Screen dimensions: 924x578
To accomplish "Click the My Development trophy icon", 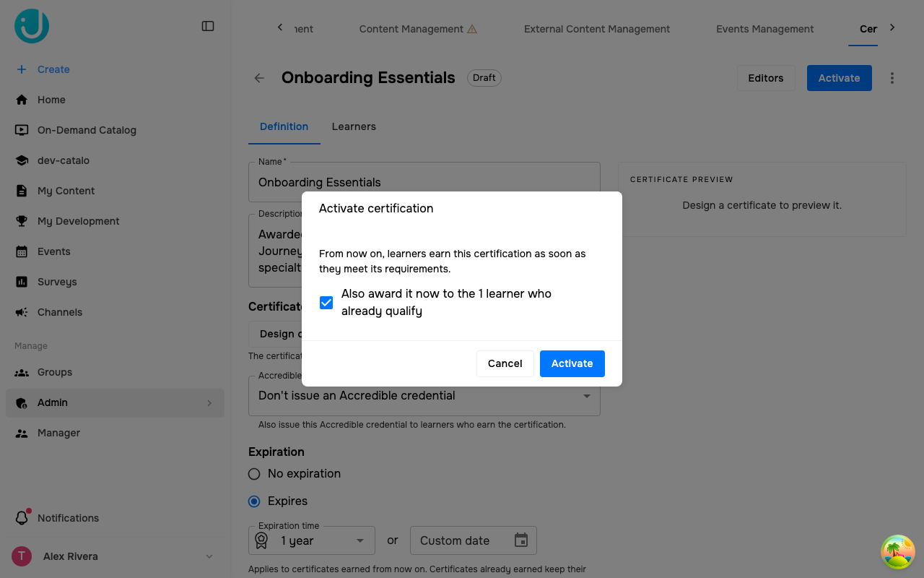I will coord(22,221).
